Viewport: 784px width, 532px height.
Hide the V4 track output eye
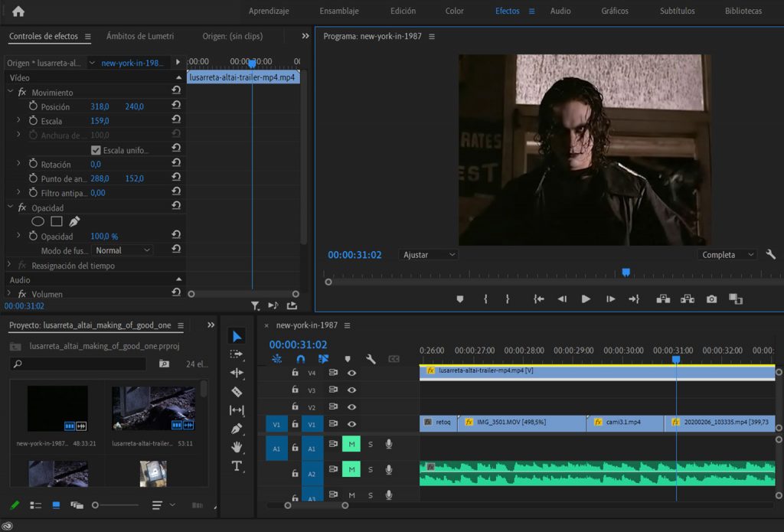[x=351, y=373]
